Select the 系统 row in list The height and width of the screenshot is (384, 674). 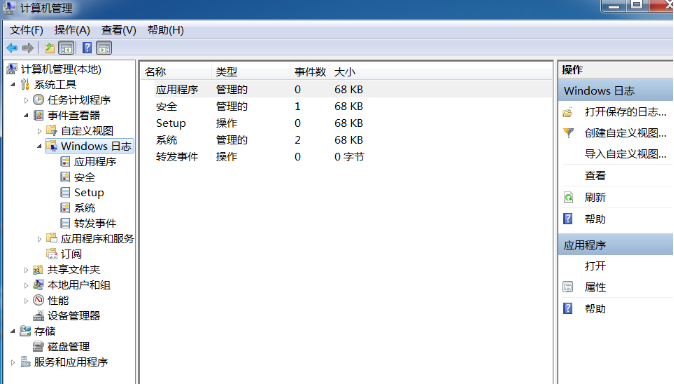(346, 140)
